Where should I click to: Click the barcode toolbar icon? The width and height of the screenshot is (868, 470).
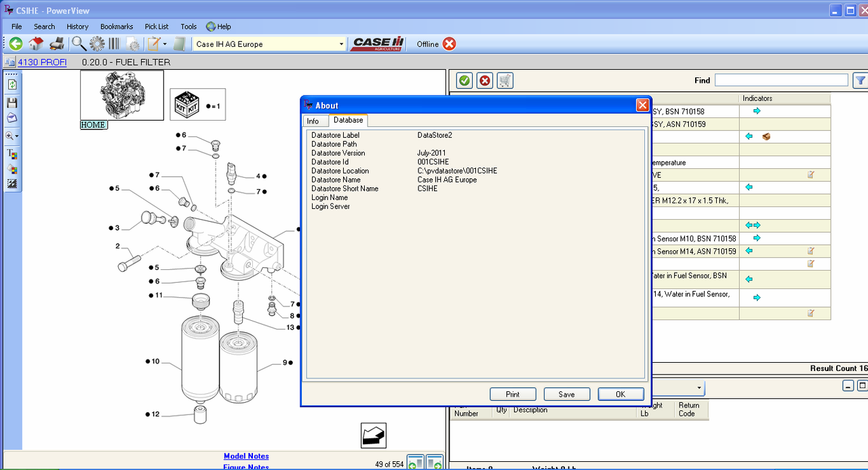(x=114, y=44)
